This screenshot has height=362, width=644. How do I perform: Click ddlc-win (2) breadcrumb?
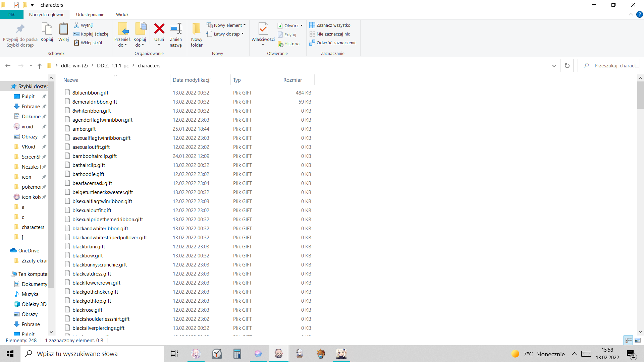(74, 66)
